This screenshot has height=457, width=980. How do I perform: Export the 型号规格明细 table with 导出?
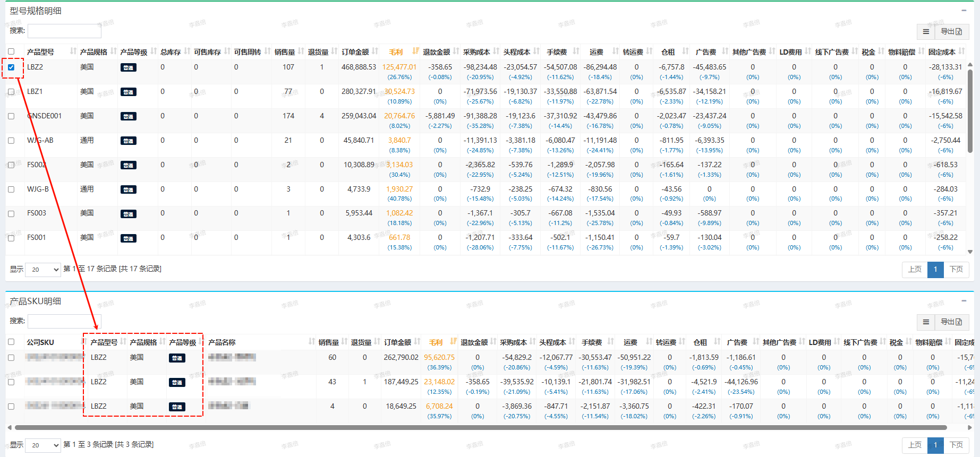point(951,32)
